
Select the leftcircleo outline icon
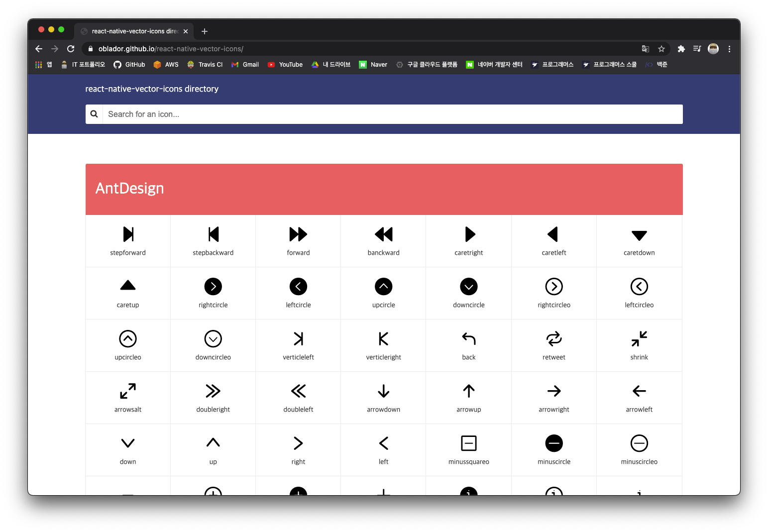(x=639, y=286)
